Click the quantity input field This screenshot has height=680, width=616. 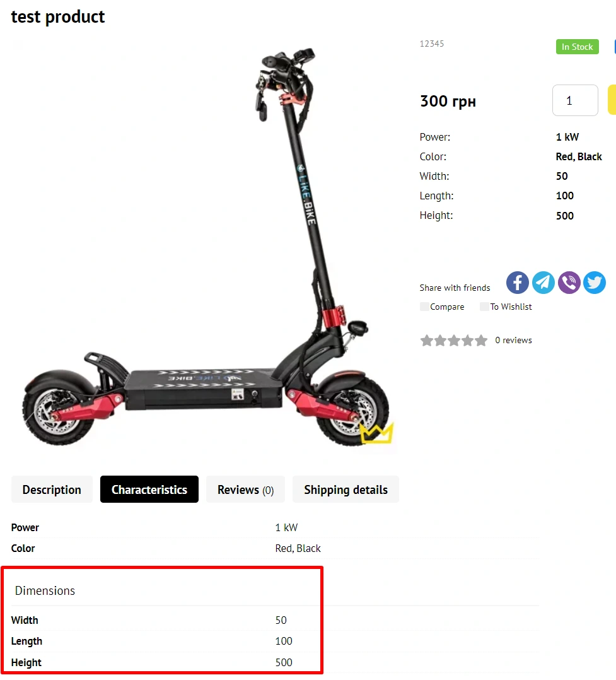point(575,100)
